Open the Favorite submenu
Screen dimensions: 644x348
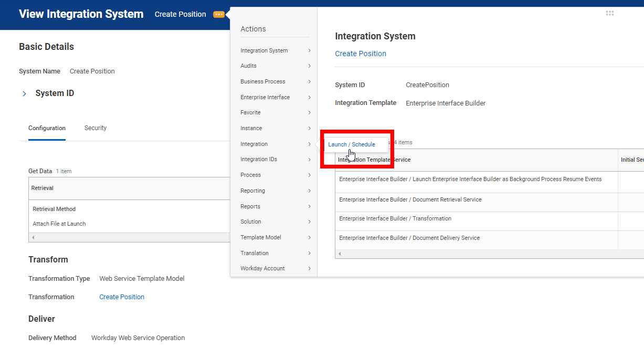pos(276,113)
